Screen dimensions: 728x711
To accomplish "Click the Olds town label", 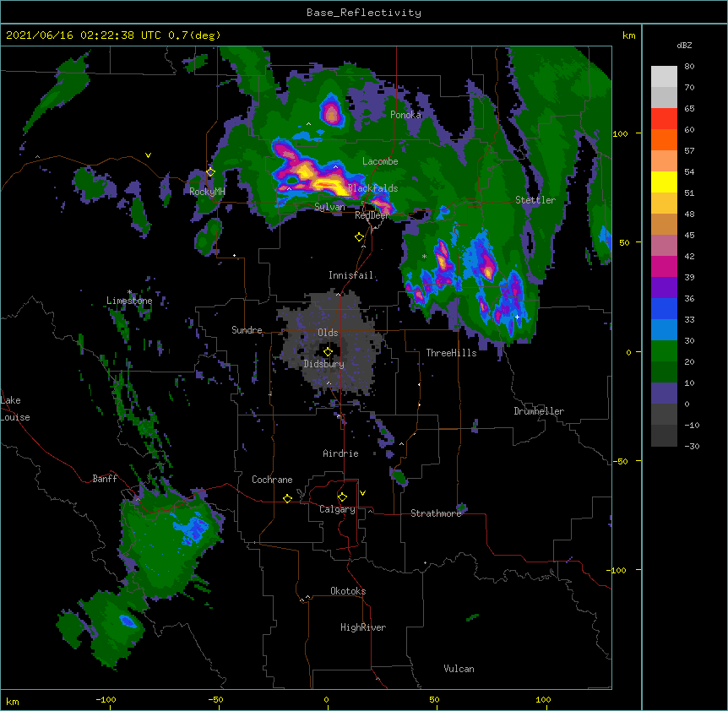I will click(x=328, y=333).
